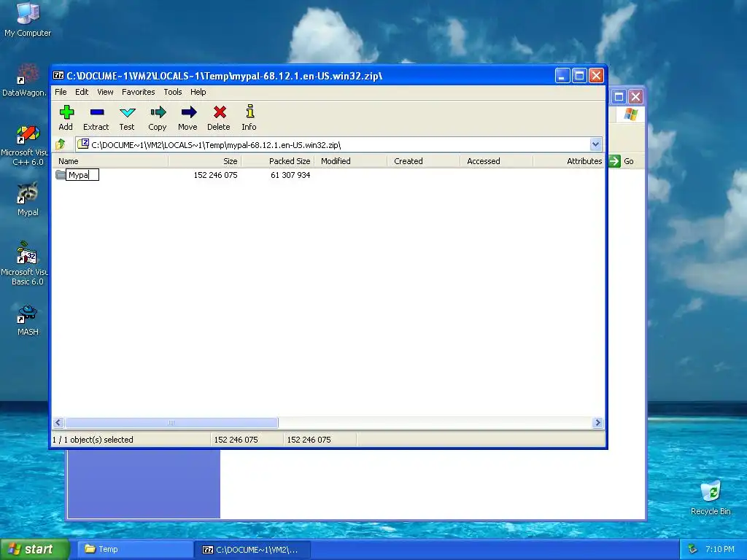Click the Copy toolbar icon
The width and height of the screenshot is (747, 560).
pyautogui.click(x=158, y=117)
